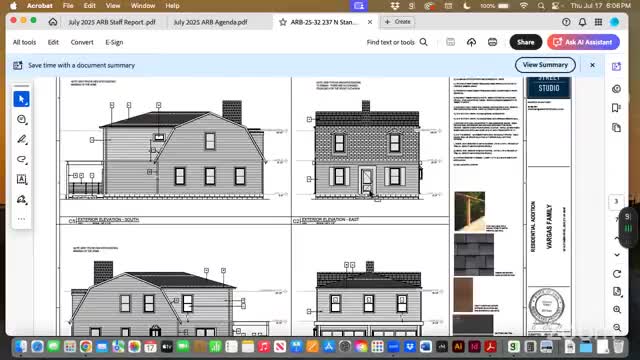Click the Share button
The width and height of the screenshot is (640, 360).
click(x=525, y=42)
